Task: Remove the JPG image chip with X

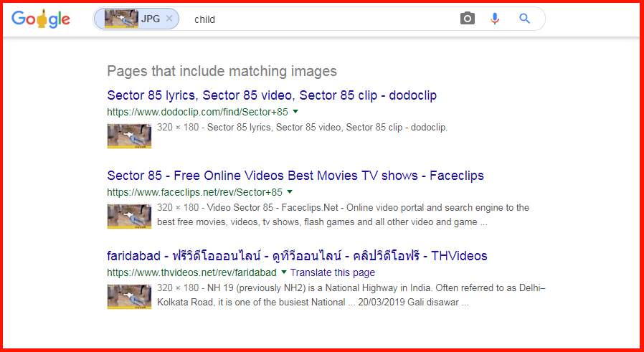Action: pos(169,19)
